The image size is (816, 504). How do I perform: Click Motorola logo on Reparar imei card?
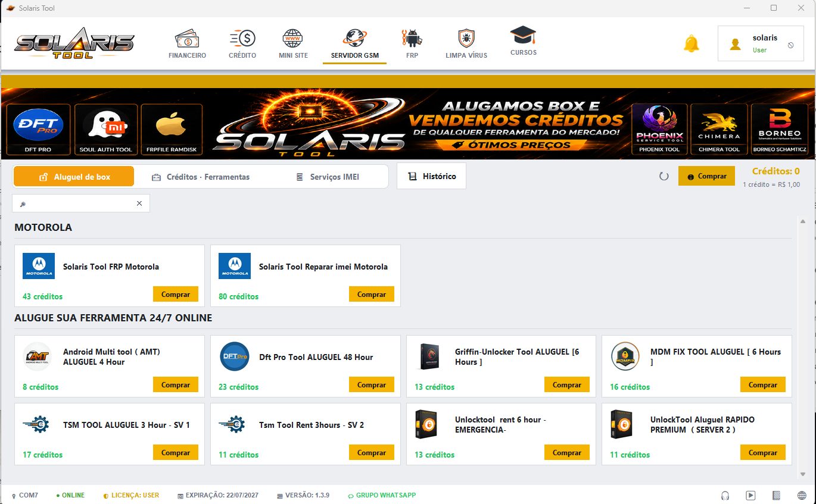coord(235,266)
